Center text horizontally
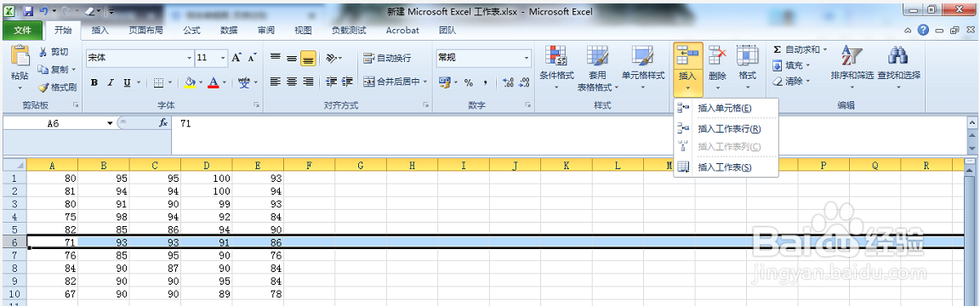 (x=291, y=82)
